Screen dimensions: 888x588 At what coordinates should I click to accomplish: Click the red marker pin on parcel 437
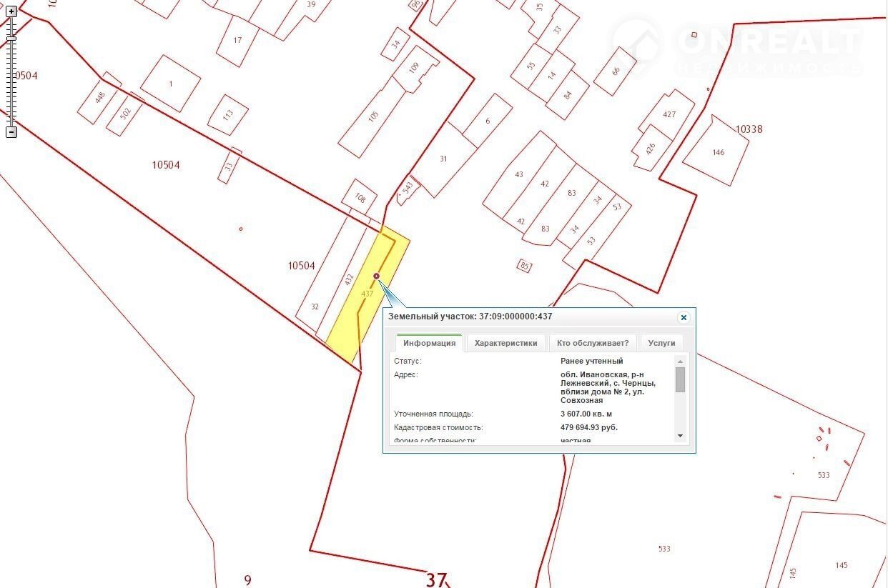coord(377,276)
